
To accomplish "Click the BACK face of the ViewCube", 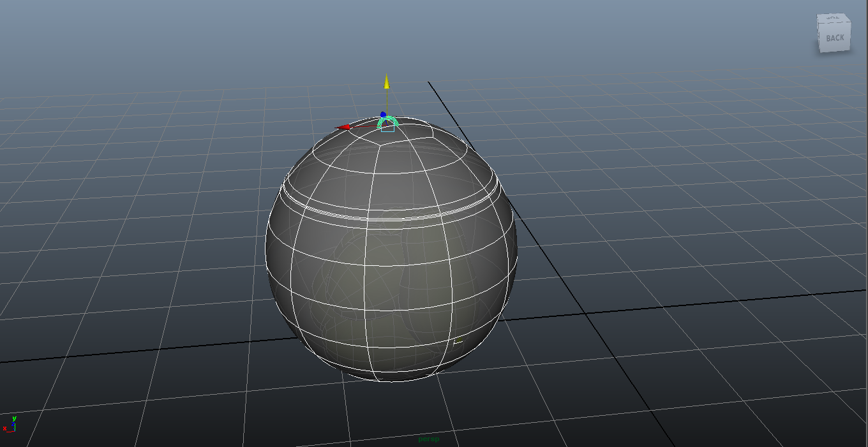I will [835, 38].
